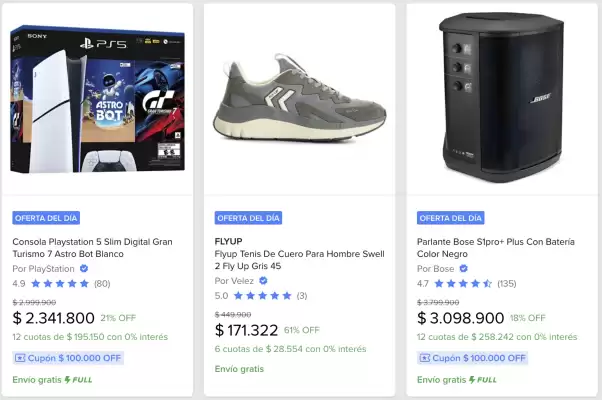Viewport: 602px width, 400px height.
Task: Click the (80) review count for the PlayStation
Action: 101,283
